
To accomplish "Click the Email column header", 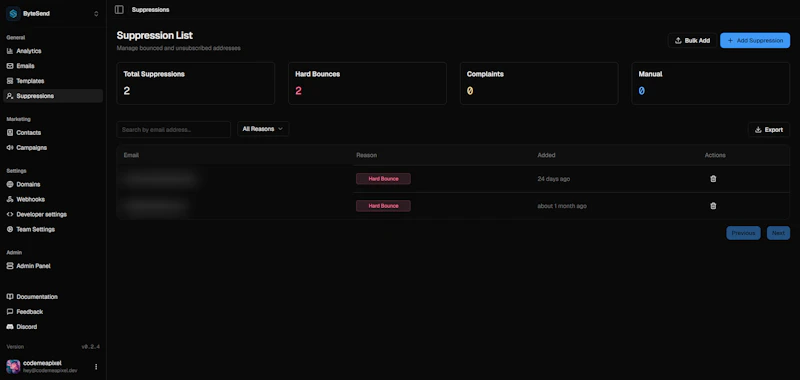I will pos(131,155).
